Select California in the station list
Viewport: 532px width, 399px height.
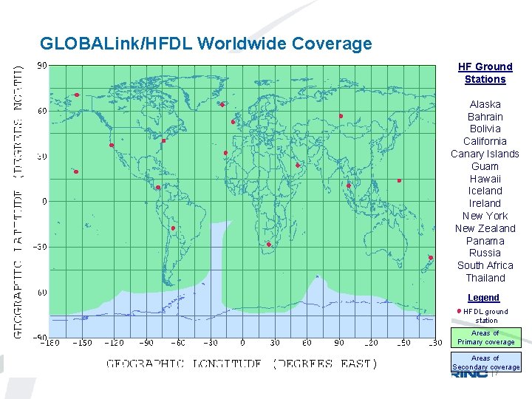485,141
